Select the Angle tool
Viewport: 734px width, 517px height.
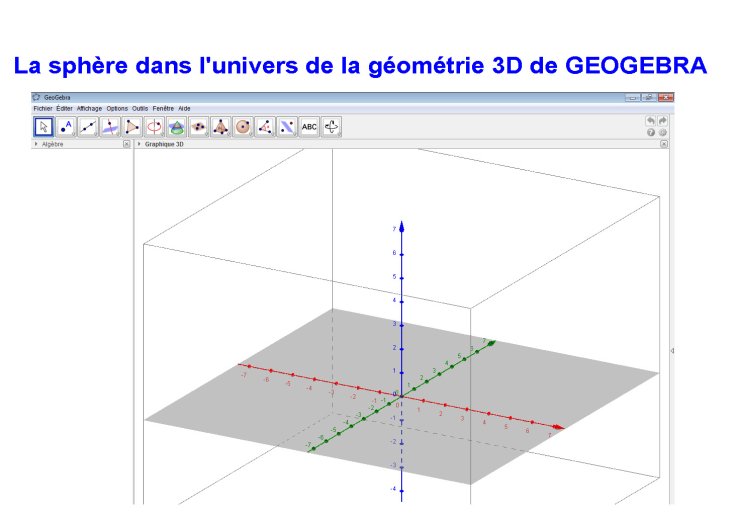pyautogui.click(x=265, y=127)
